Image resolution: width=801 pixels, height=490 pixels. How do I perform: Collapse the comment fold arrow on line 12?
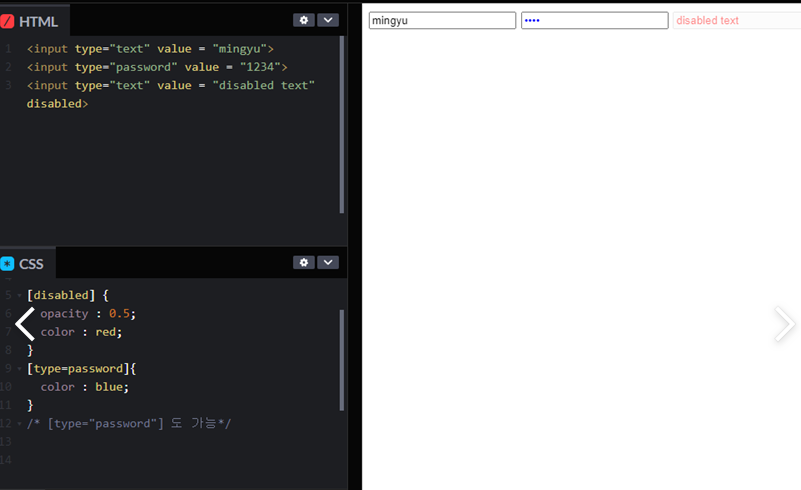tap(19, 424)
